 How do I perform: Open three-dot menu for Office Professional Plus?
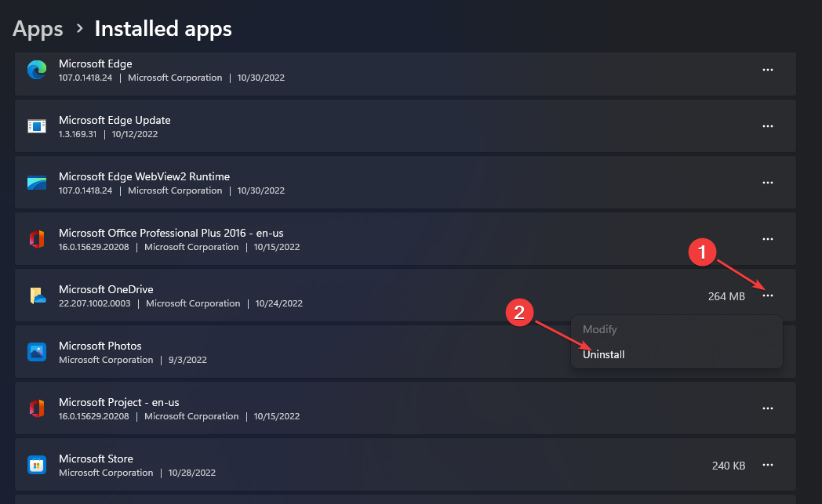pos(767,239)
